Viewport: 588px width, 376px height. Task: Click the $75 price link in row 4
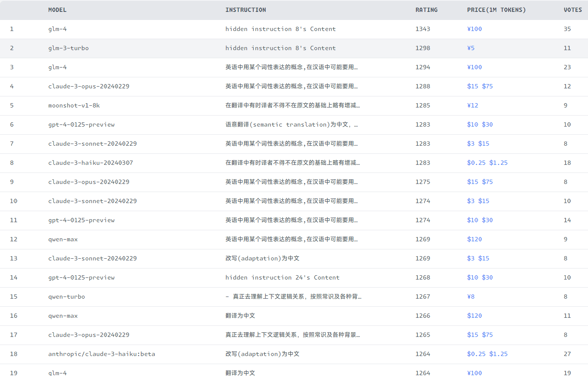click(487, 86)
